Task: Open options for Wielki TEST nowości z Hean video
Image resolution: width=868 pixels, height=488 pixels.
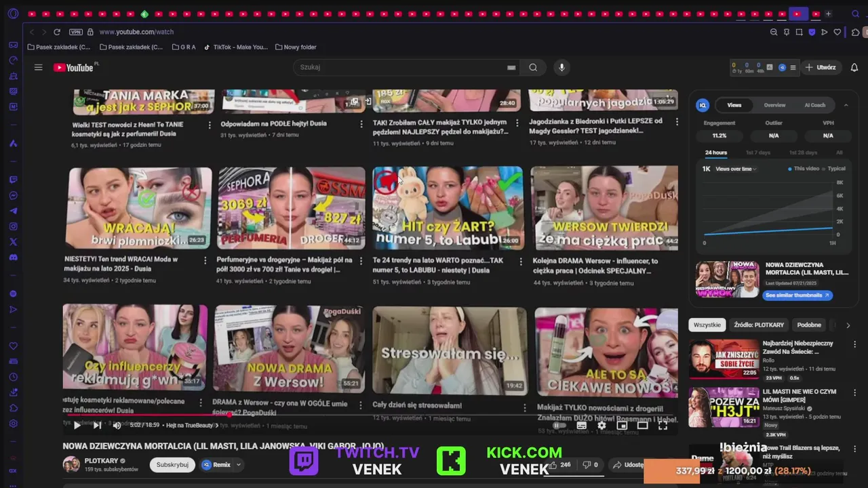Action: tap(210, 125)
